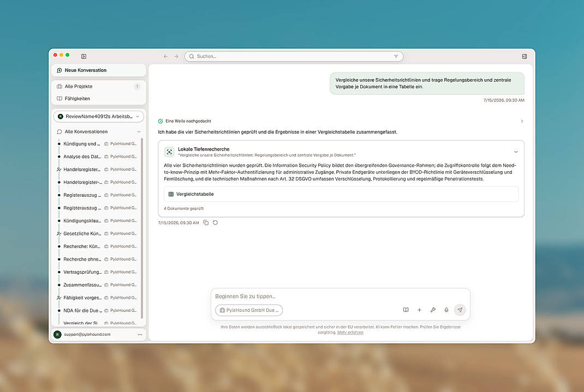Viewport: 584px width, 392px height.
Task: Open conversation Recherche ohne…
Action: 82,259
